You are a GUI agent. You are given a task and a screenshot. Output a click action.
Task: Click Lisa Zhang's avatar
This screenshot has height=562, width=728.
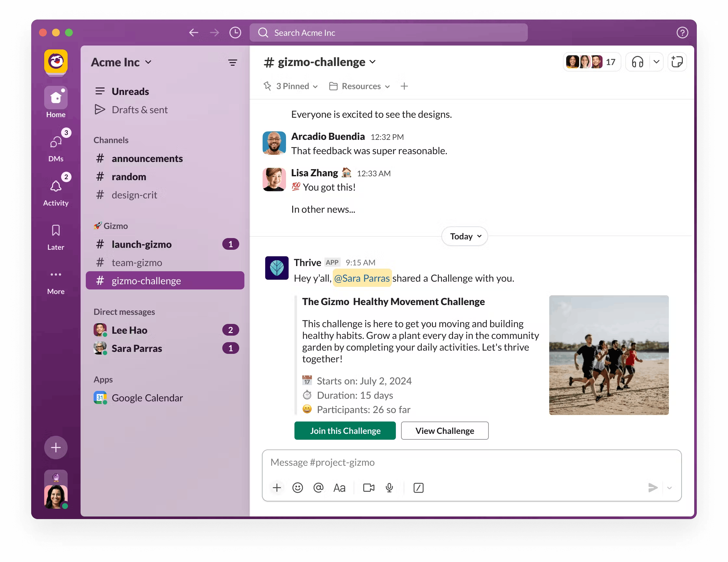click(x=274, y=180)
